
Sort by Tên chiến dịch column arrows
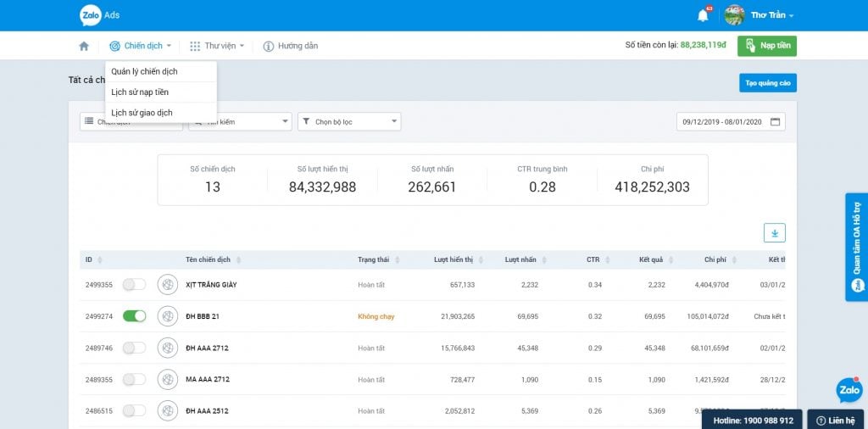click(x=238, y=260)
